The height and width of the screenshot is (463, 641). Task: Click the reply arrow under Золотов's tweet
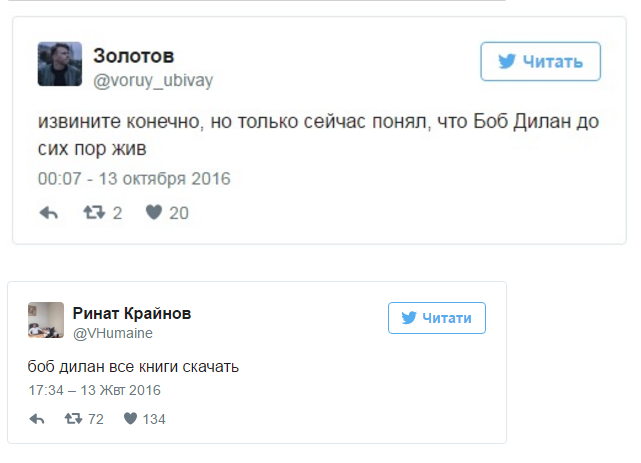[x=48, y=212]
